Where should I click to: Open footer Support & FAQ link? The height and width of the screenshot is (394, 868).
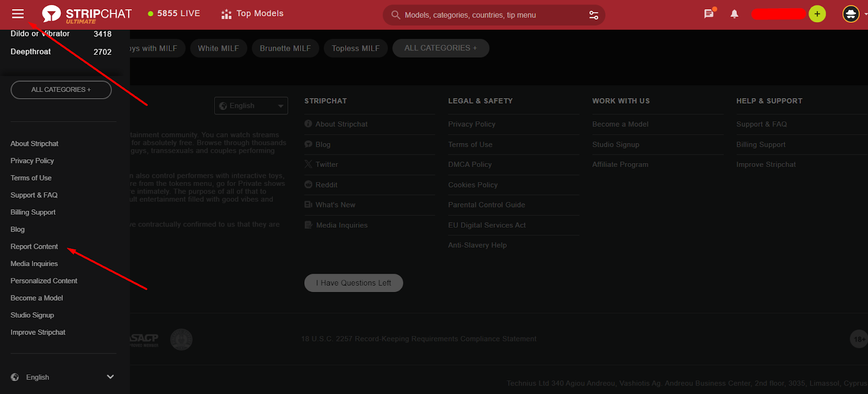[x=761, y=124]
